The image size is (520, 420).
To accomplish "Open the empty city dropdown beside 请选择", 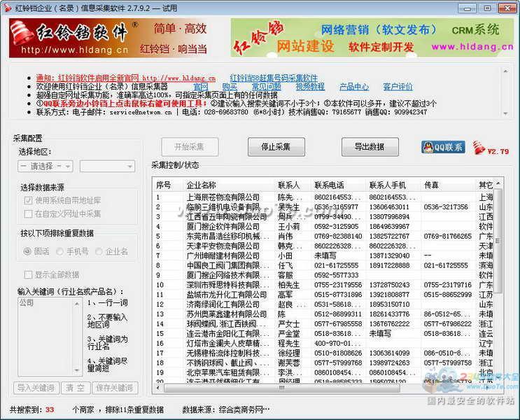I will [x=108, y=166].
